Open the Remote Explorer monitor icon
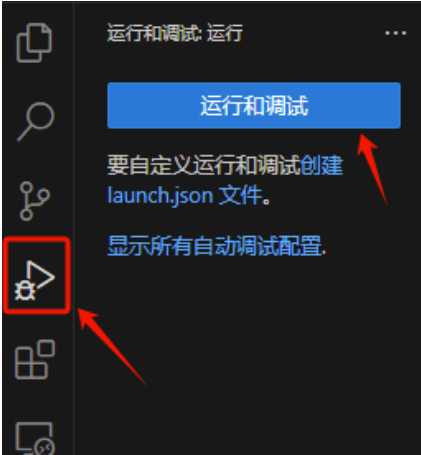421x455 pixels. pos(36,438)
